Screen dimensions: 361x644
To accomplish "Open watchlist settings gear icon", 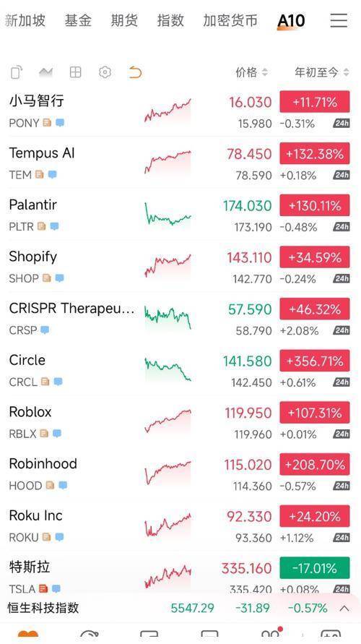I will coord(105,73).
